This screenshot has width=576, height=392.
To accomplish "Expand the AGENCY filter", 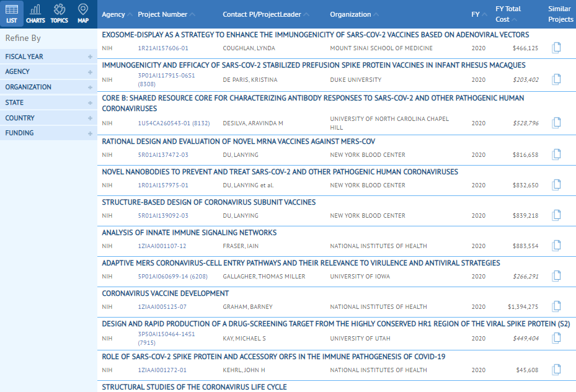I will 48,72.
